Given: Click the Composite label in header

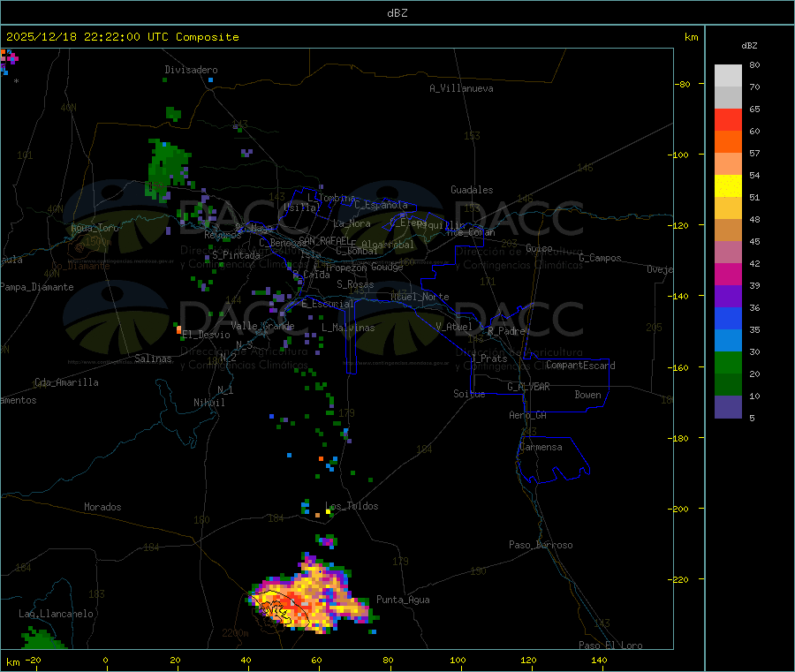Looking at the screenshot, I should (x=208, y=37).
